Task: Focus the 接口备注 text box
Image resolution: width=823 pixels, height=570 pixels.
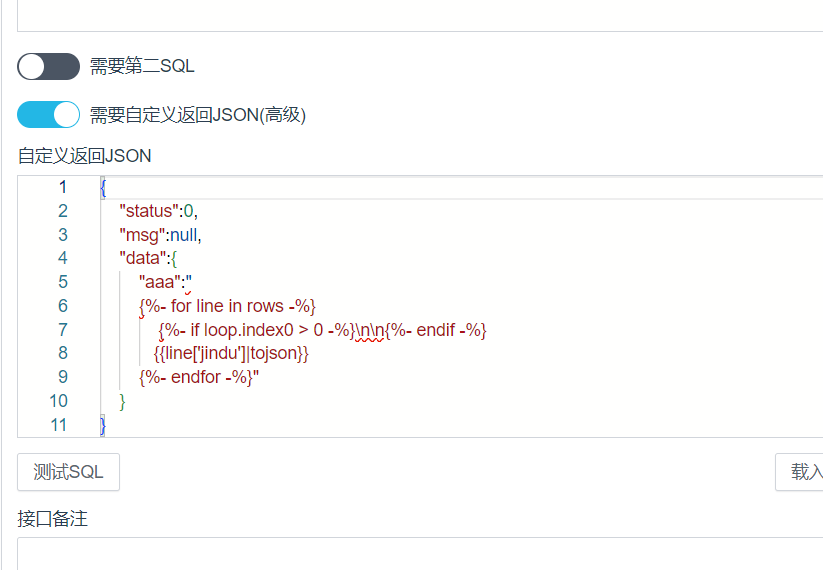Action: (x=420, y=553)
